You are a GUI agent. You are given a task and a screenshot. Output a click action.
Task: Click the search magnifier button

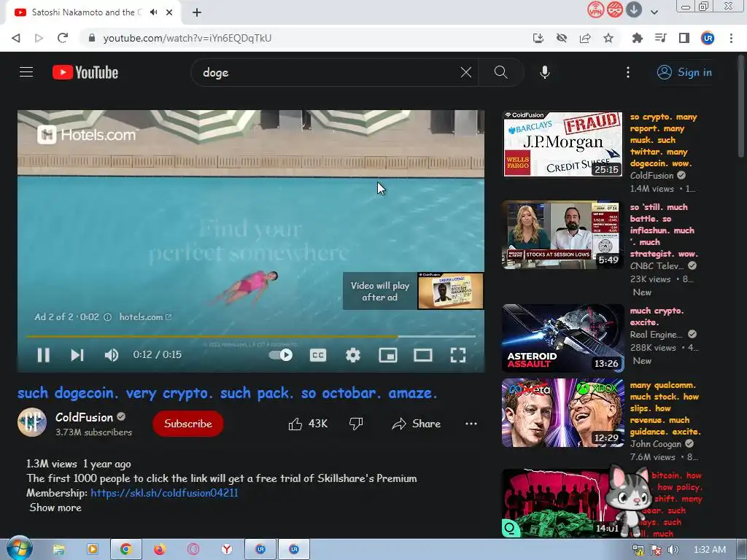(x=500, y=72)
